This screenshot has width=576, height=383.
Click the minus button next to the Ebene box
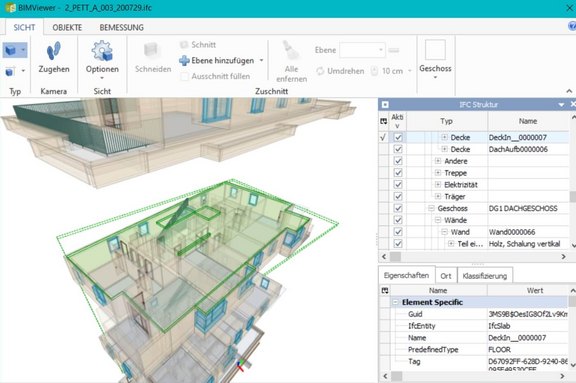[x=394, y=50]
